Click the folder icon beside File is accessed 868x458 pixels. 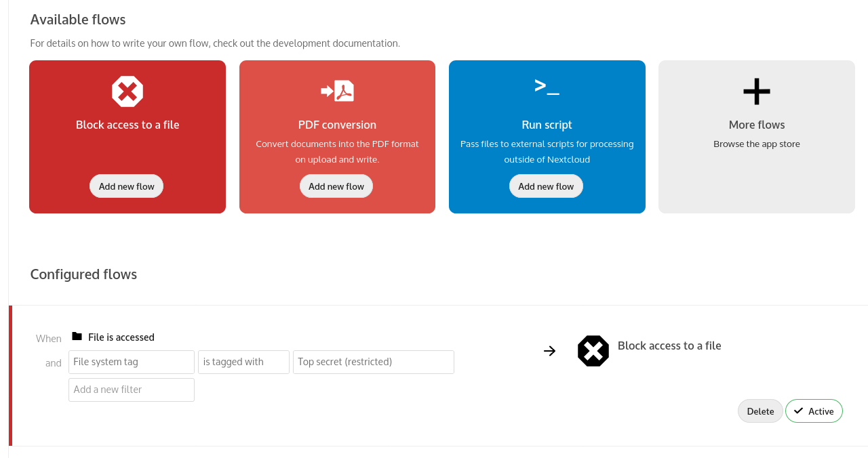[77, 337]
